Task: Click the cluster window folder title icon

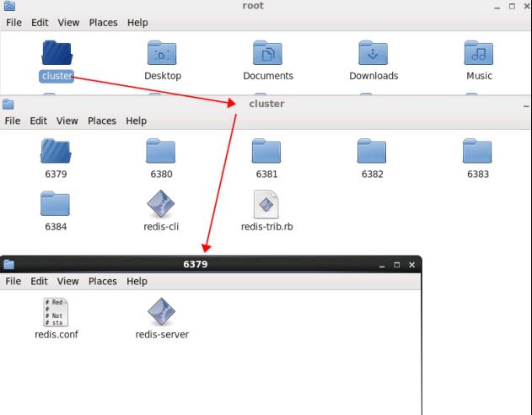Action: coord(8,105)
